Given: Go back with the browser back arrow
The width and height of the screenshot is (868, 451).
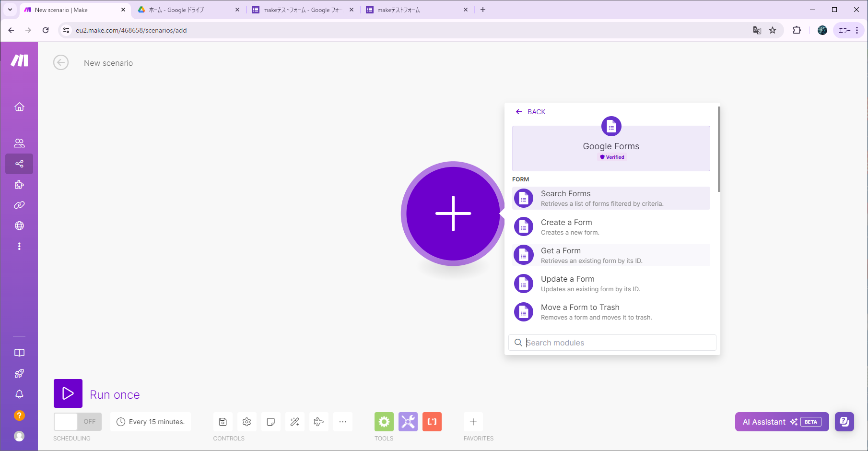Looking at the screenshot, I should (x=11, y=30).
